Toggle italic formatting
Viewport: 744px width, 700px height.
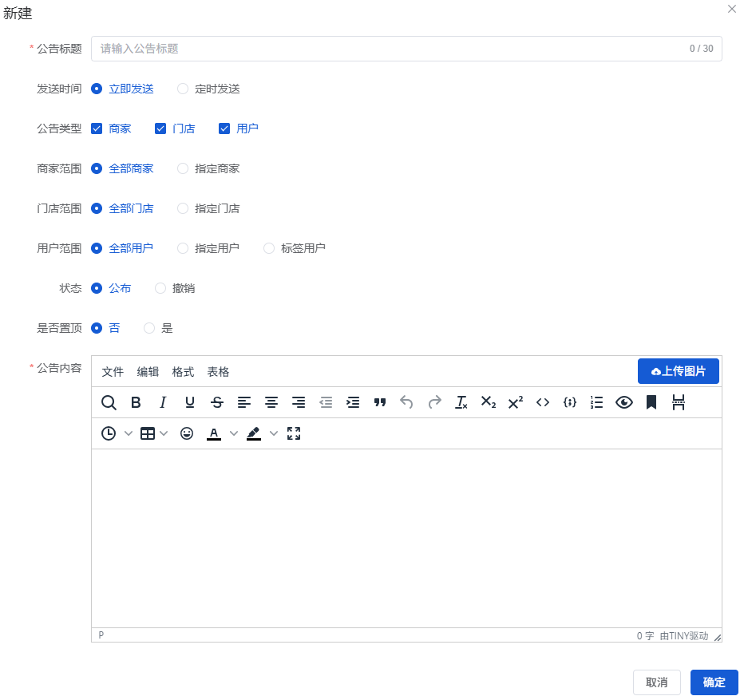(163, 402)
